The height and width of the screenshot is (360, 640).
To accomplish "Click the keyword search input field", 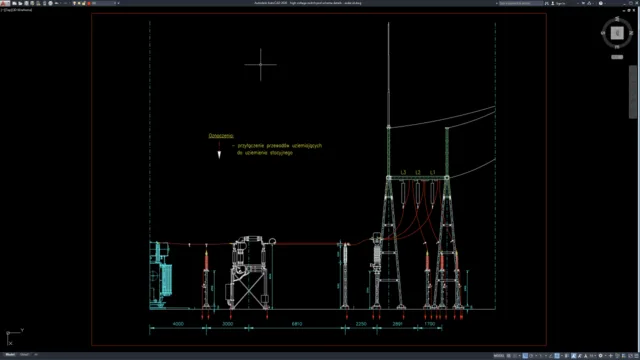I will coord(521,3).
